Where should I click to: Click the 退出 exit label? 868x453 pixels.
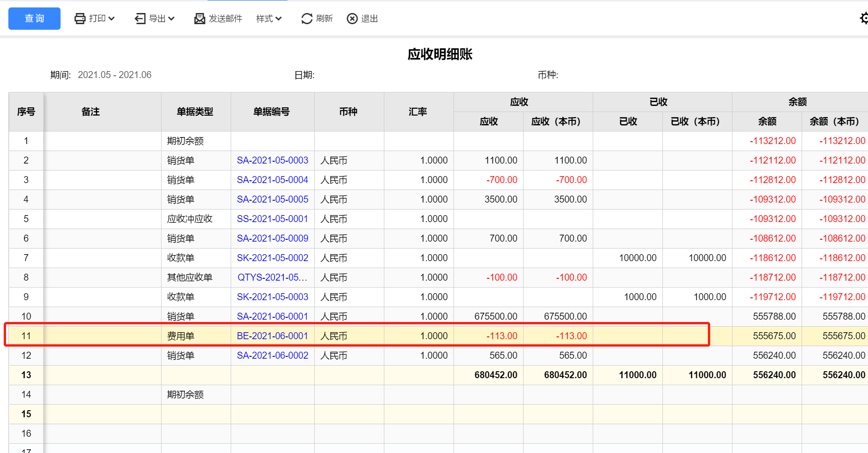pos(369,19)
